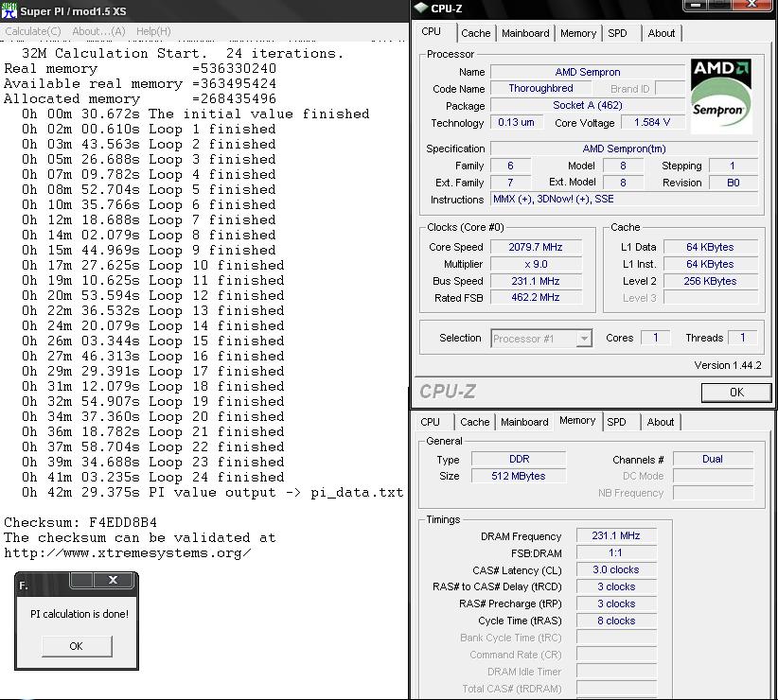
Task: Click the Cycle Time tRAS 8 clocks value
Action: 616,621
